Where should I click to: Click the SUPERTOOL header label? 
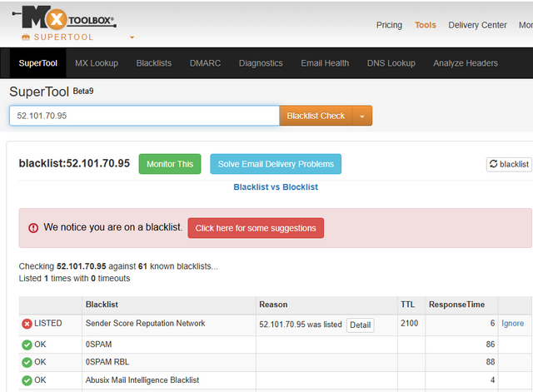point(63,37)
